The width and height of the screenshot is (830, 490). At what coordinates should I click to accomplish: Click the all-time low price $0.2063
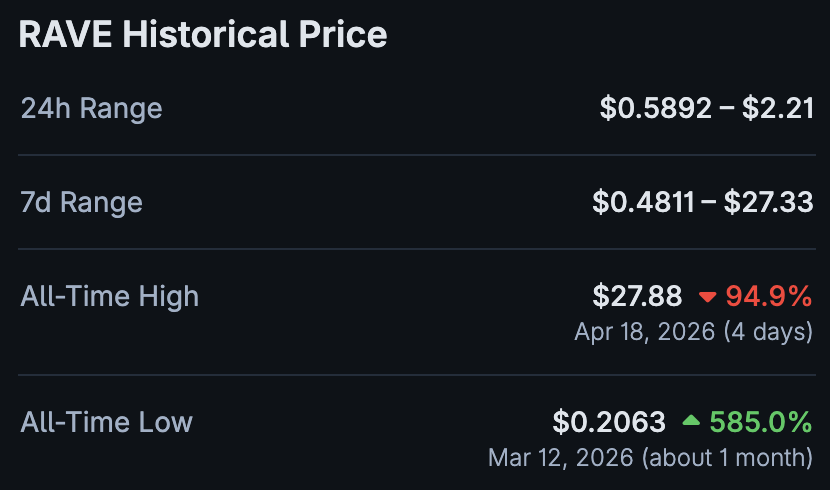click(609, 422)
